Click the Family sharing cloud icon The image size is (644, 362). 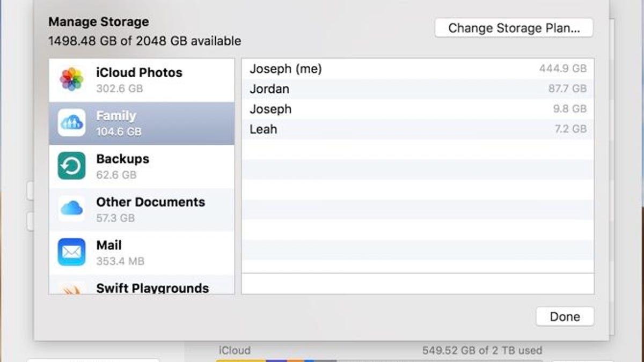pyautogui.click(x=71, y=123)
